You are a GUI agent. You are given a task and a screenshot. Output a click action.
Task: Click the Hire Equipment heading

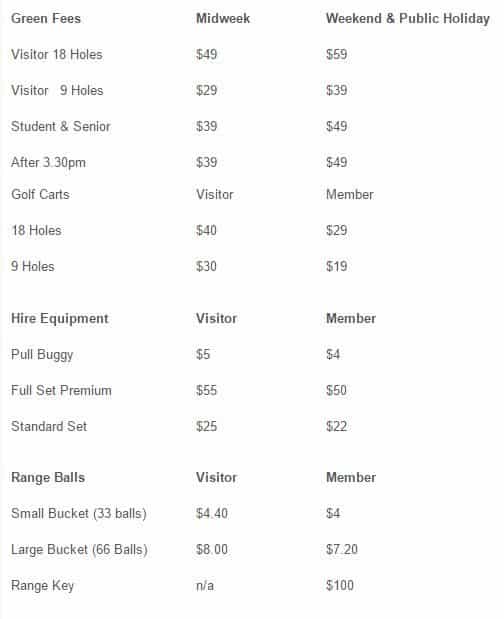(x=60, y=319)
